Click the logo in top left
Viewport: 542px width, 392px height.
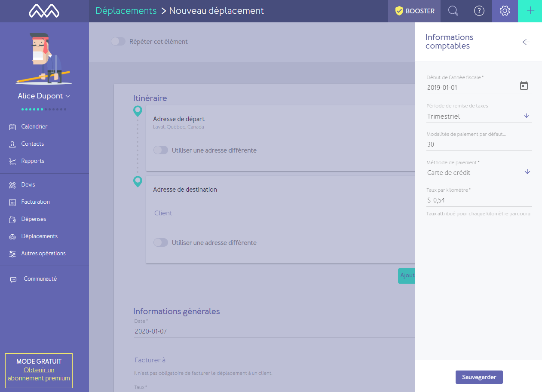coord(44,11)
